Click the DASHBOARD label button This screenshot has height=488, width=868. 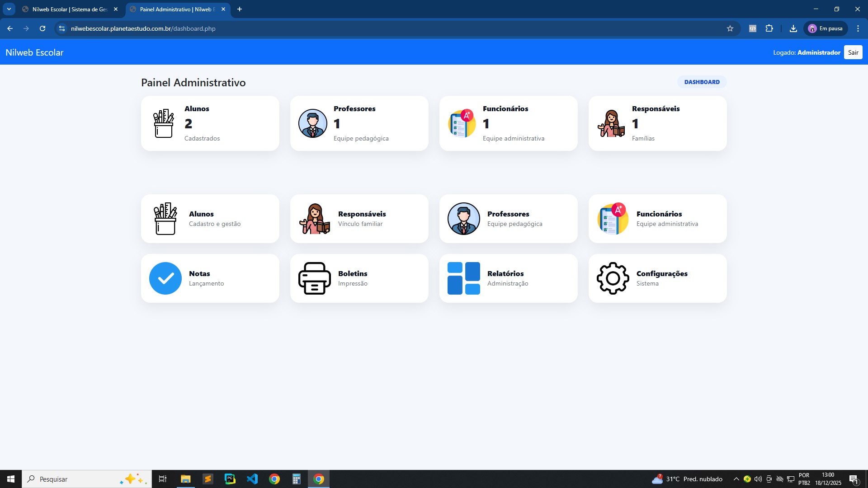click(x=702, y=82)
